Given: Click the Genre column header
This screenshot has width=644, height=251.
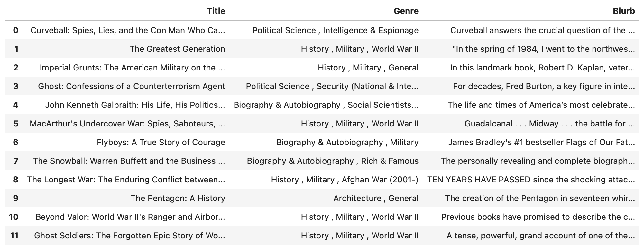Looking at the screenshot, I should tap(406, 11).
